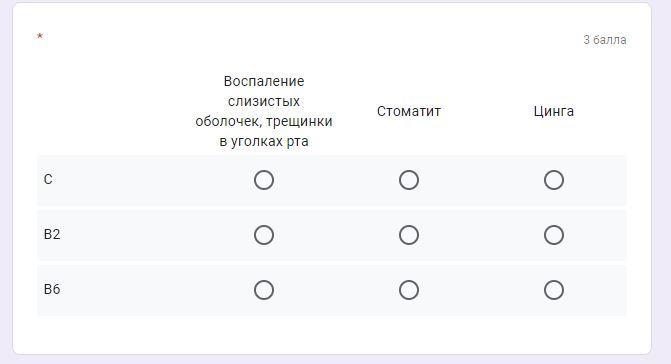Click the B6 row label
Image resolution: width=671 pixels, height=364 pixels.
coord(52,290)
